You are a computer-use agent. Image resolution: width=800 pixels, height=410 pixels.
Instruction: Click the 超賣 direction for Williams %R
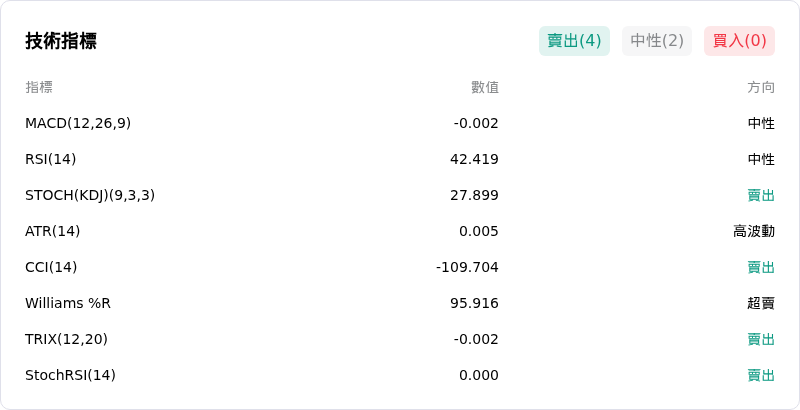pos(761,303)
